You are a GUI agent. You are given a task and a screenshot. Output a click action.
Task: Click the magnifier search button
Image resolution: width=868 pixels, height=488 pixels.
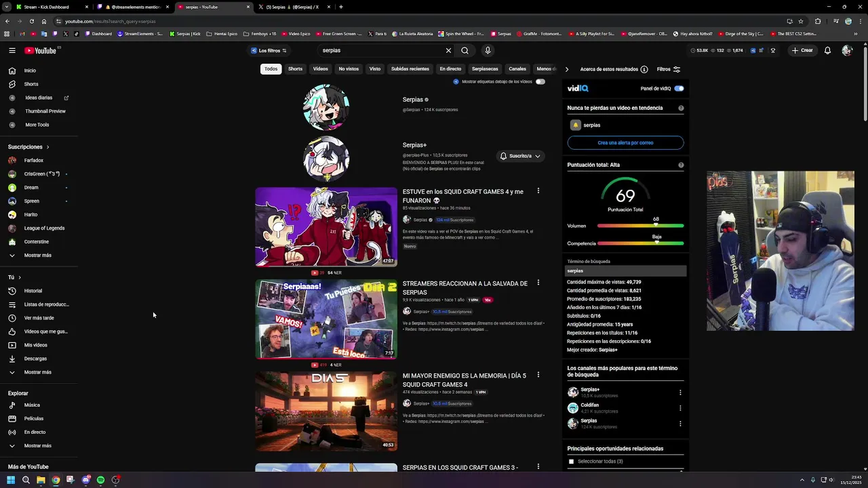tap(465, 50)
